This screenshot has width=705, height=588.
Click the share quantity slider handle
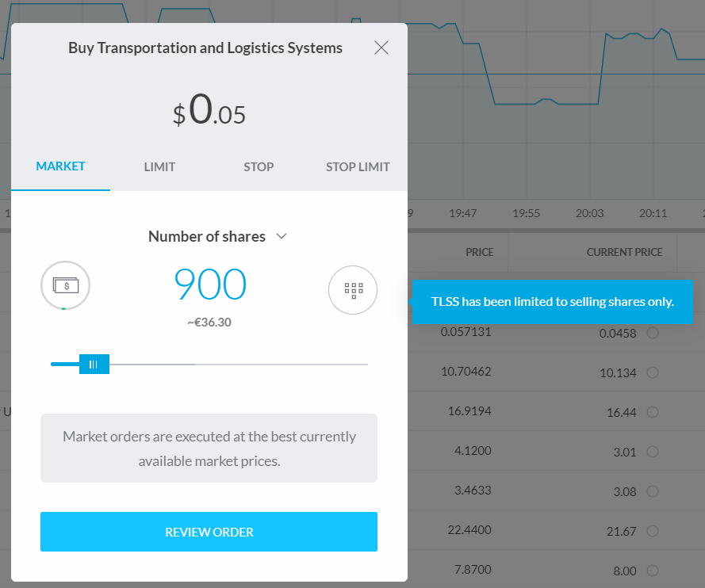click(94, 364)
